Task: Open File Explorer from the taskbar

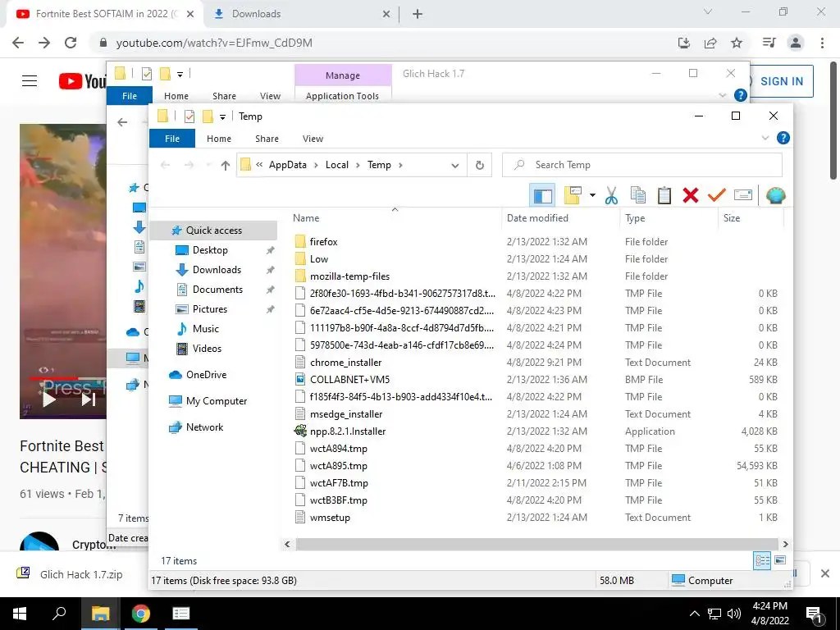Action: tap(100, 614)
